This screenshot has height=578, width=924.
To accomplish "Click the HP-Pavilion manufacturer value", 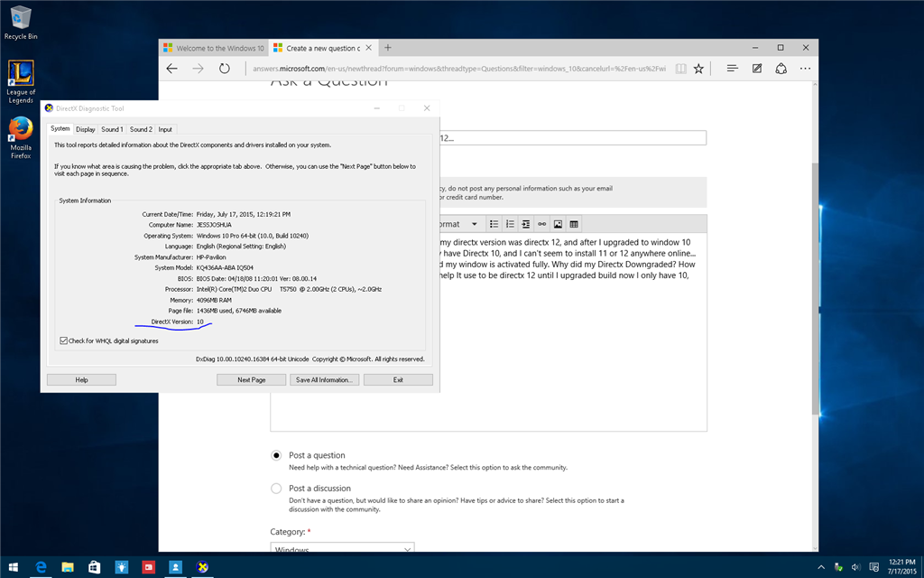I will (211, 257).
